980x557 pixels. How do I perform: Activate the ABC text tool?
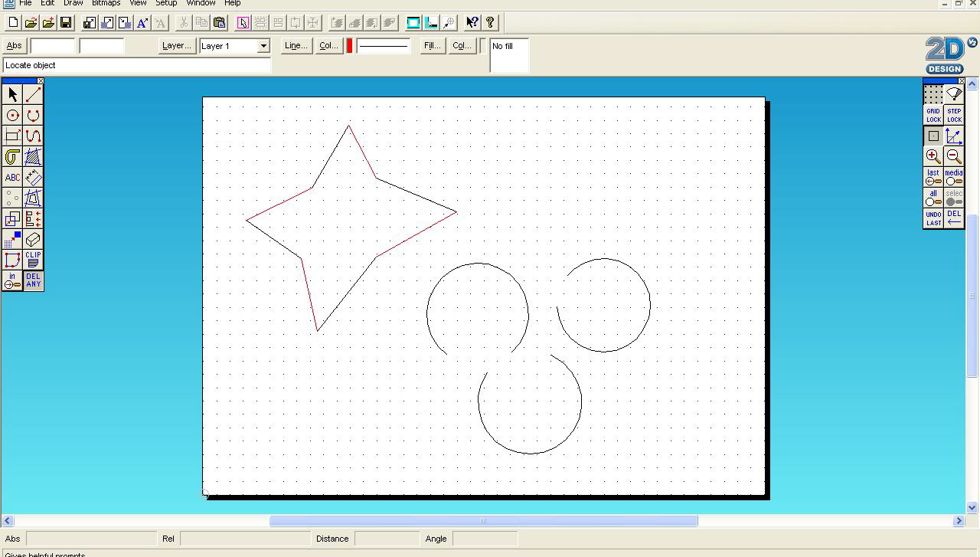tap(11, 177)
